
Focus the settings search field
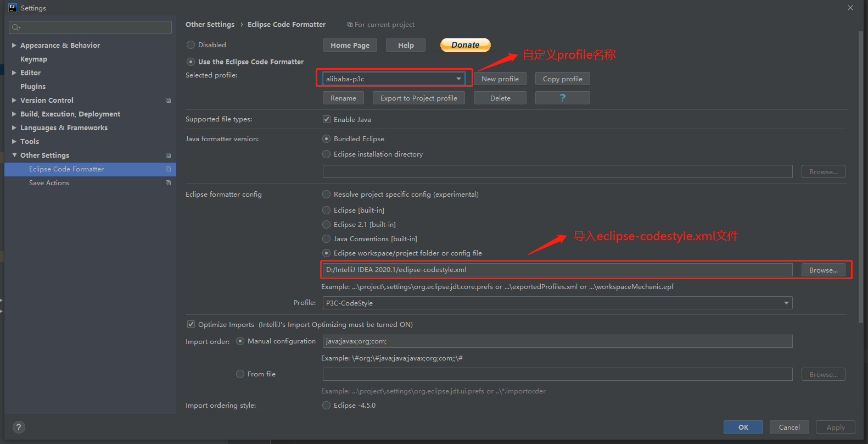[90, 27]
